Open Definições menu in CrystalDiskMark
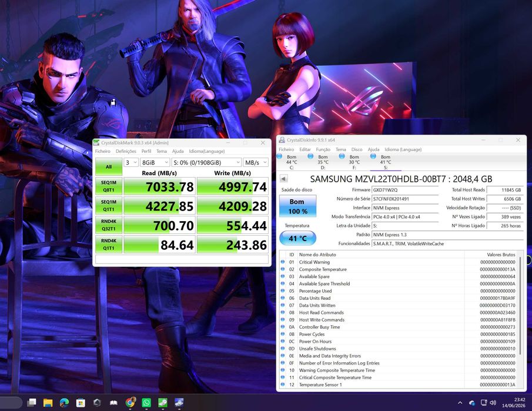This screenshot has width=532, height=411. (126, 151)
